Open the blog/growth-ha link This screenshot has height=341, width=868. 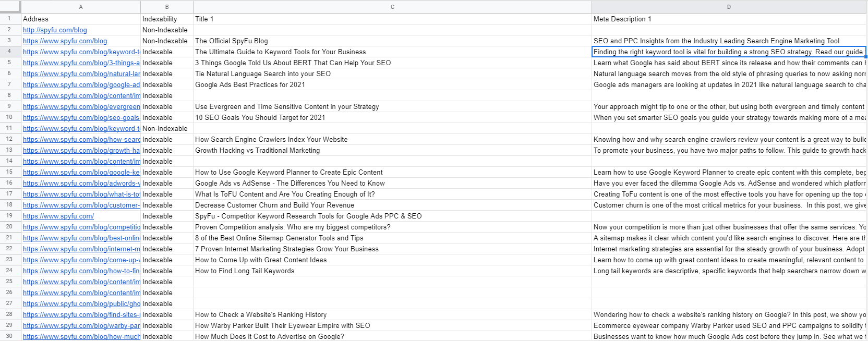[81, 151]
